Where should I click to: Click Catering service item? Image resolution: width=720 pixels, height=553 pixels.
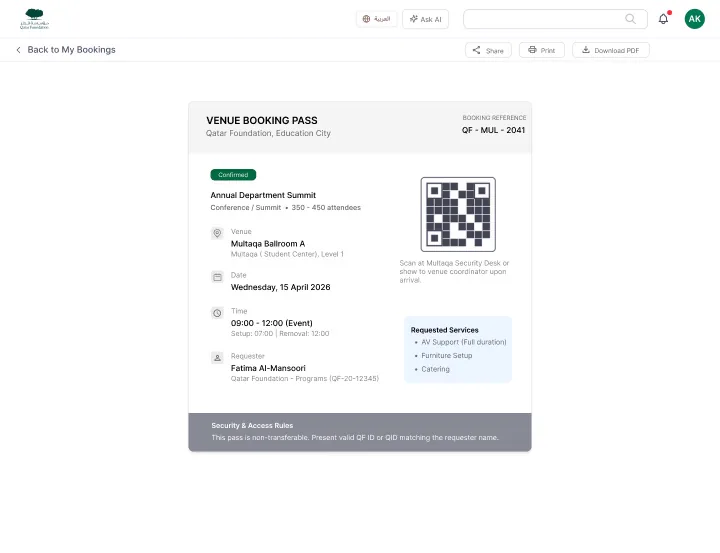(x=435, y=369)
